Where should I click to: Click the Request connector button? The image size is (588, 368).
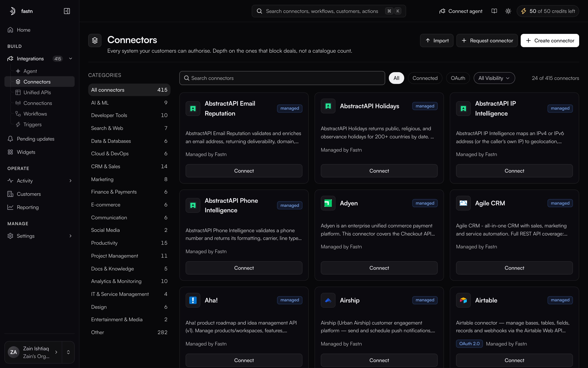(487, 40)
